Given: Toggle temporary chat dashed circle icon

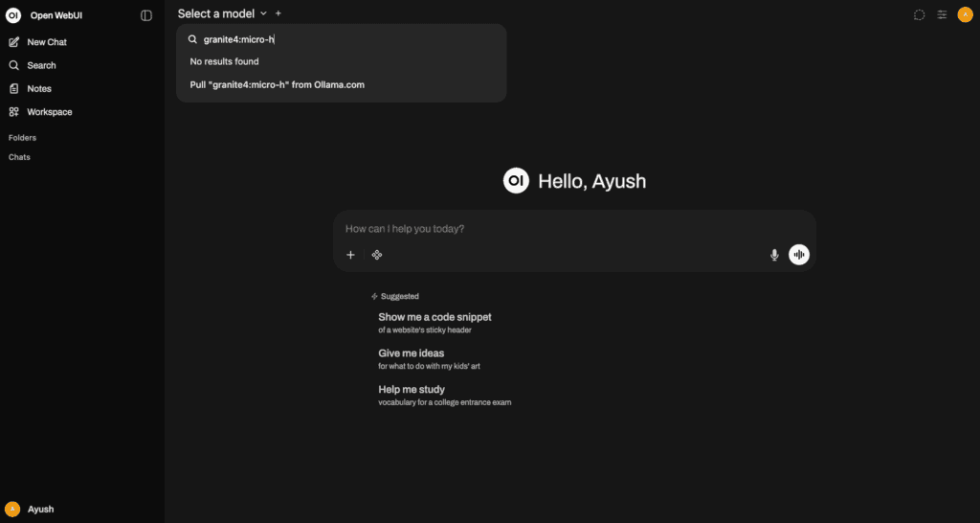Looking at the screenshot, I should tap(919, 14).
